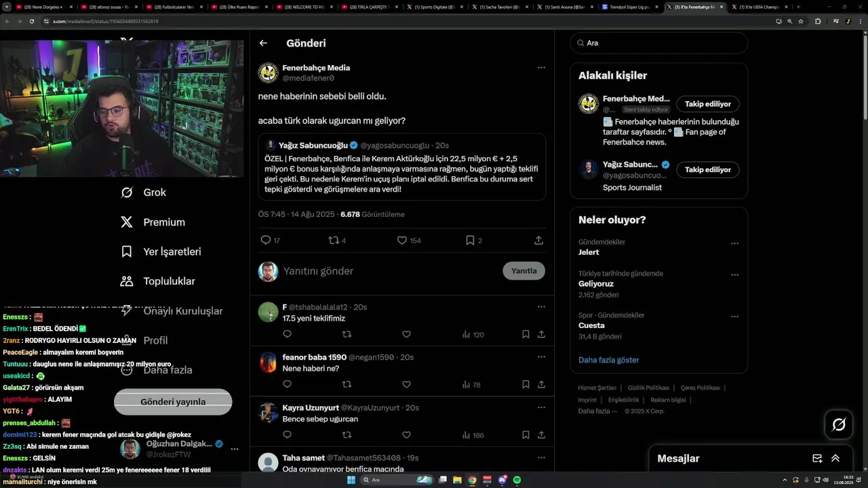Open Grok from the sidebar
Screen dimensions: 868x488
pos(143,192)
